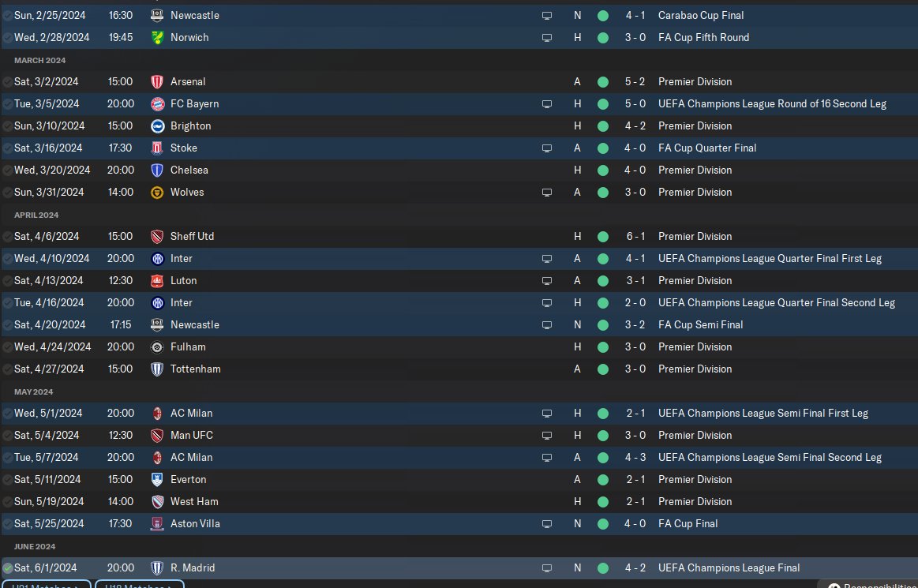Toggle checkmark beside Stoke 3/16/2024 fixture
This screenshot has width=918, height=588.
click(7, 148)
